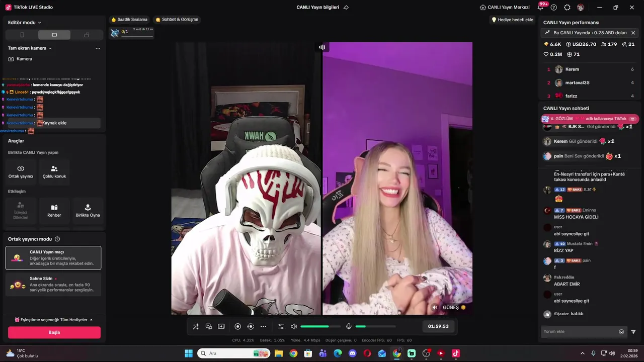The height and width of the screenshot is (362, 644).
Task: Open the scene three-dot options menu
Action: coord(98,48)
